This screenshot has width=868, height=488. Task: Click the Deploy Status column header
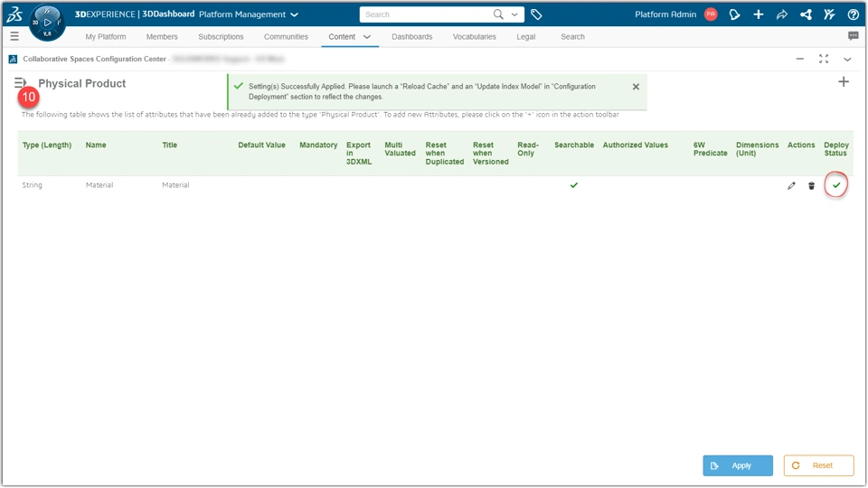tap(836, 149)
